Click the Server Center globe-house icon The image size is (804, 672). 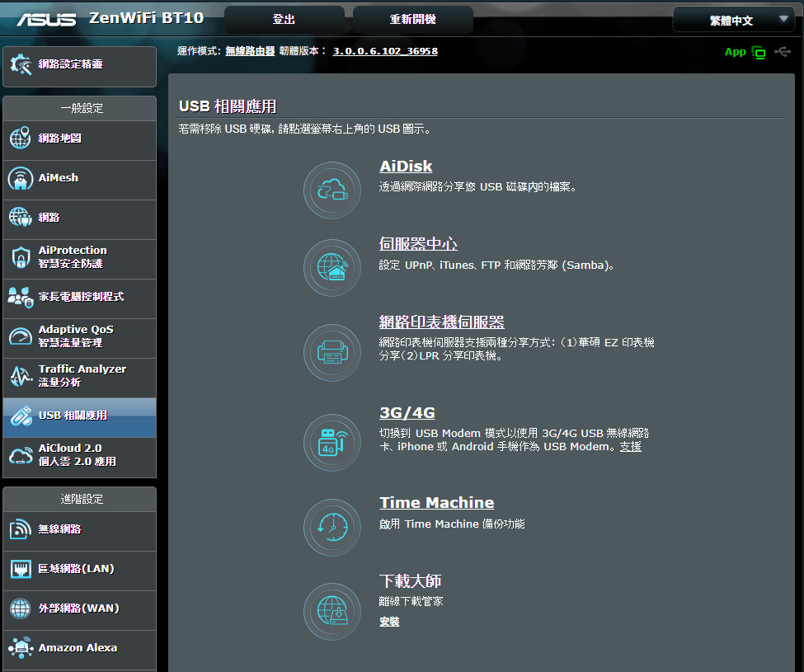point(332,268)
